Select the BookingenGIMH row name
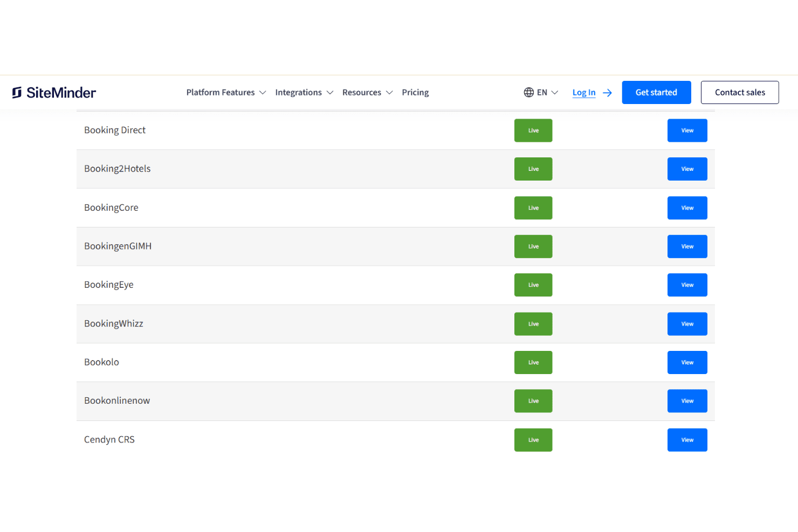Viewport: 798px width, 532px height. point(118,246)
